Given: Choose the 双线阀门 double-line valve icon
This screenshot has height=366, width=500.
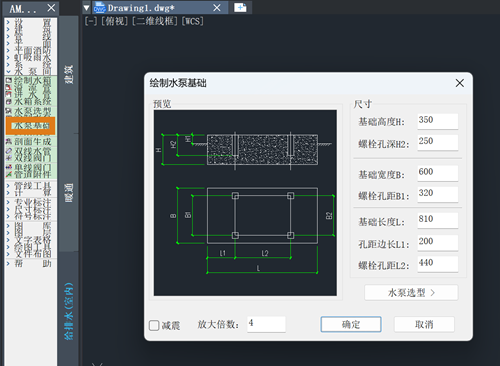Looking at the screenshot, I should (9, 158).
